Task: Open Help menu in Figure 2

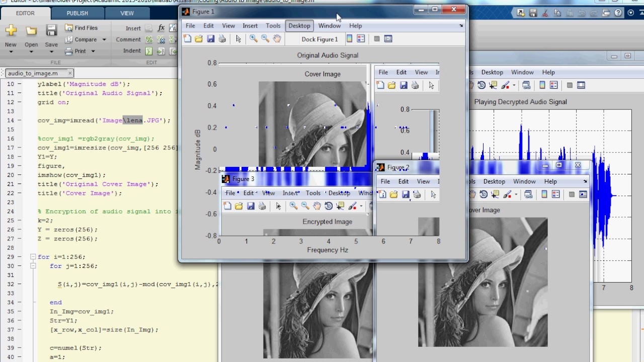Action: pos(550,182)
